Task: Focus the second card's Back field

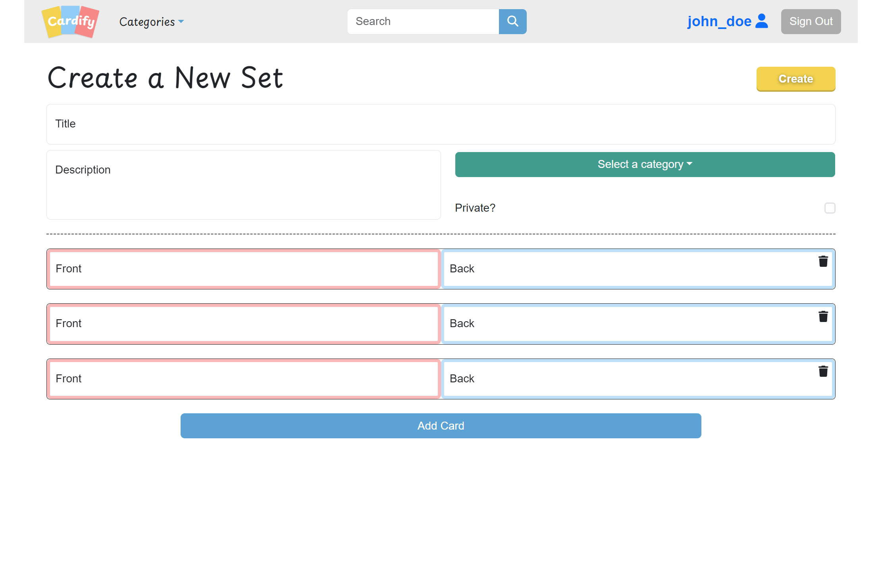Action: [x=638, y=324]
